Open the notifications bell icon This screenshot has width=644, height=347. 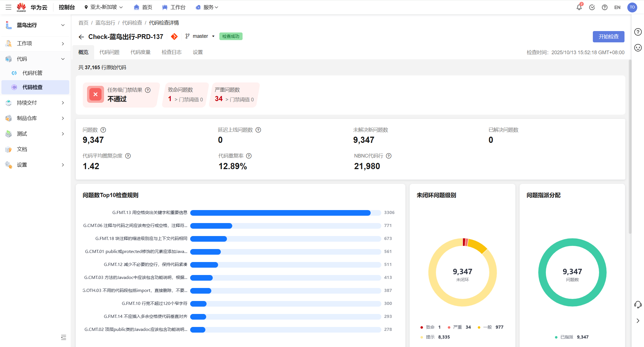(x=579, y=7)
